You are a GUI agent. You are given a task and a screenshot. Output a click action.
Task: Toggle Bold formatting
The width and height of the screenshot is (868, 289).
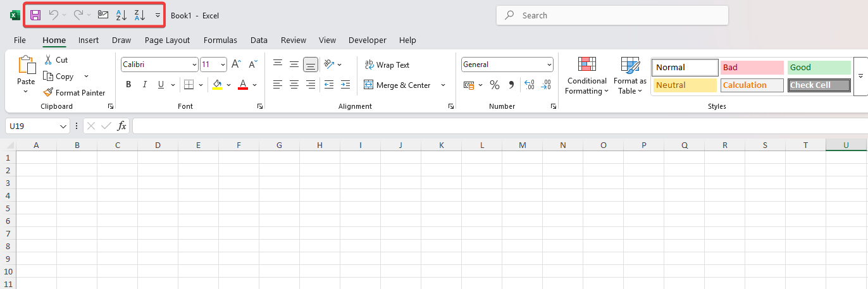tap(128, 85)
